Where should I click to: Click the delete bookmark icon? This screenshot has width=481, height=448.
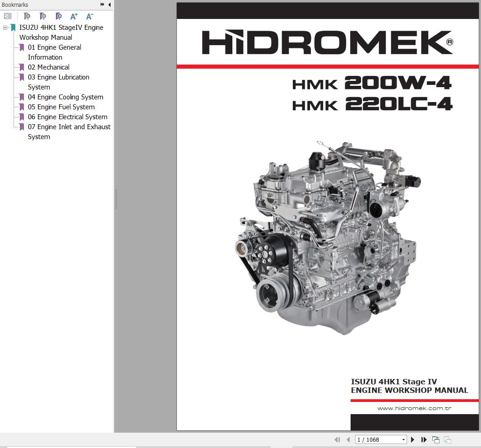(27, 16)
